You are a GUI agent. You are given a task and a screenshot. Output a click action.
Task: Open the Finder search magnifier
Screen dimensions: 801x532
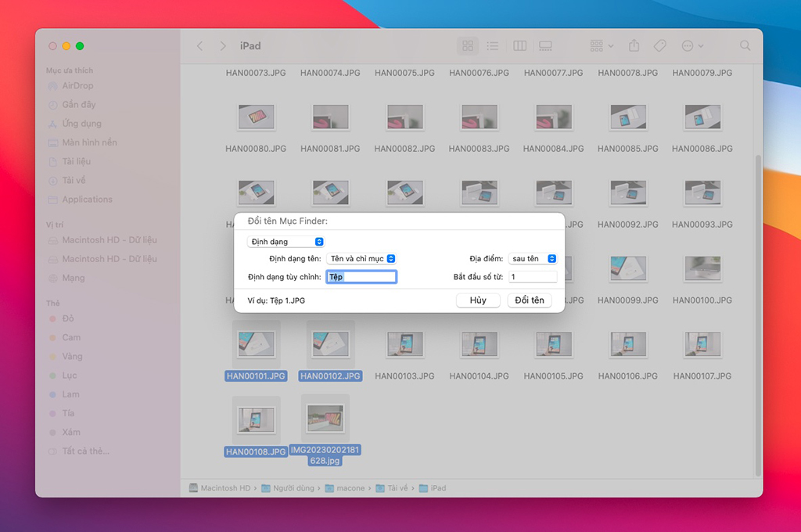[745, 46]
